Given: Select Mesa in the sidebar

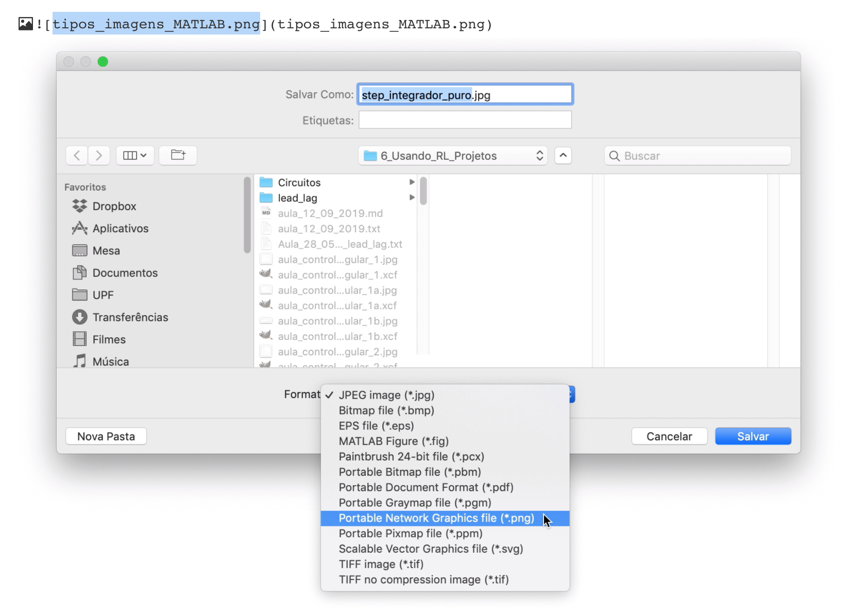Looking at the screenshot, I should 106,250.
